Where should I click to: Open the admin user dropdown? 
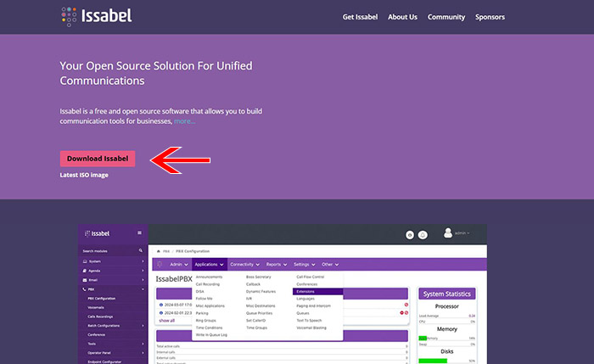pos(462,233)
